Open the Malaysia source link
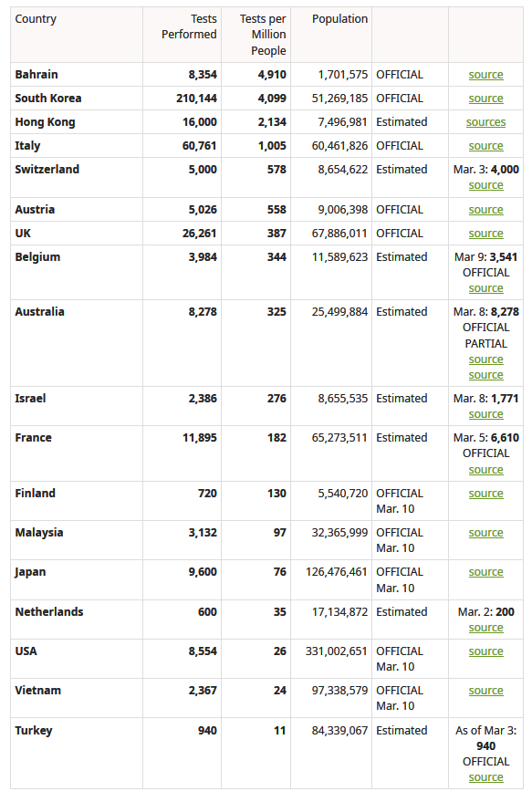 pos(485,533)
